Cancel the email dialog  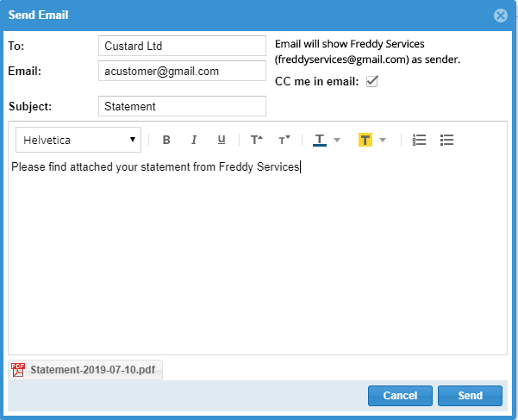(x=400, y=396)
